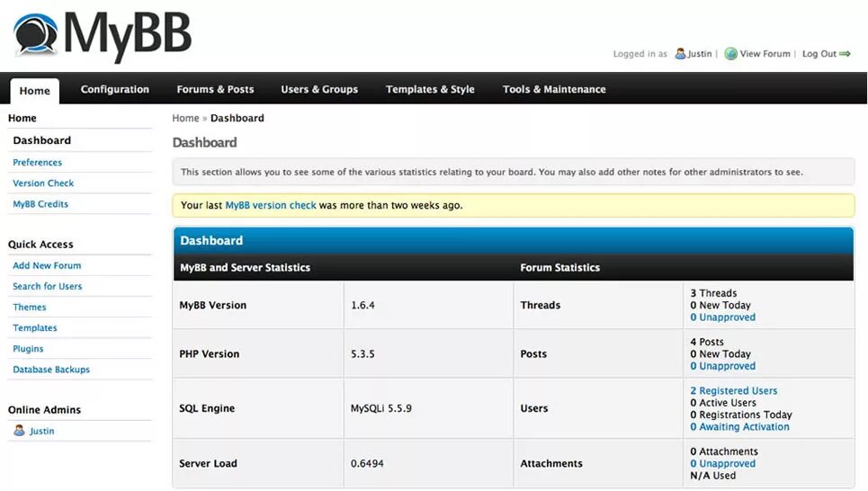Open Version Check sidebar link
This screenshot has height=491, width=868.
point(43,183)
